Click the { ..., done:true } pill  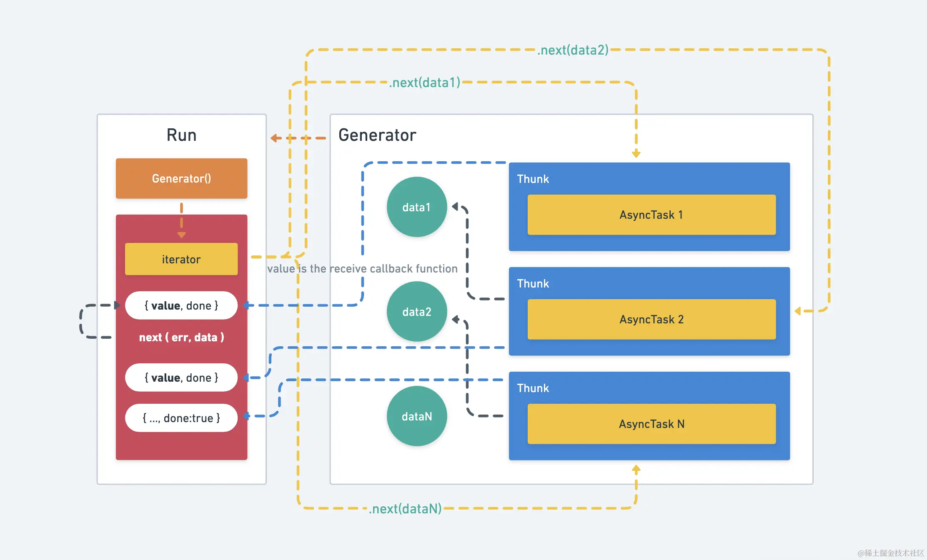[x=181, y=418]
